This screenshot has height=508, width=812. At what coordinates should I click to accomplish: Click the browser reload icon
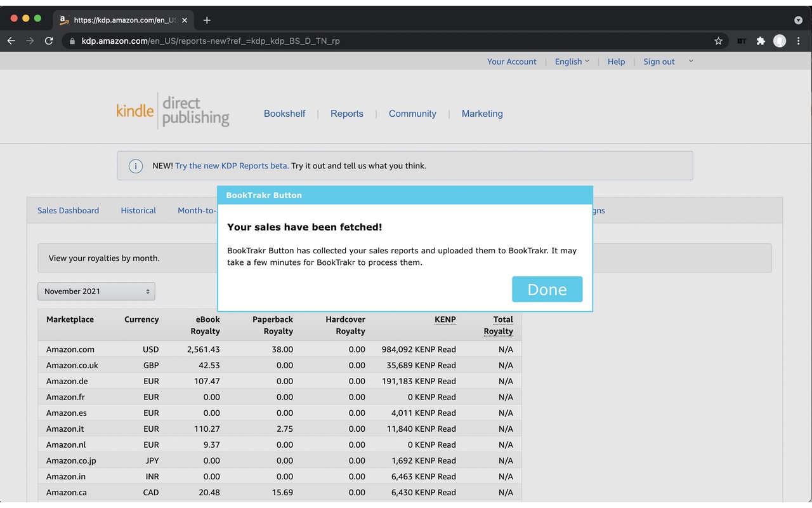tap(49, 41)
